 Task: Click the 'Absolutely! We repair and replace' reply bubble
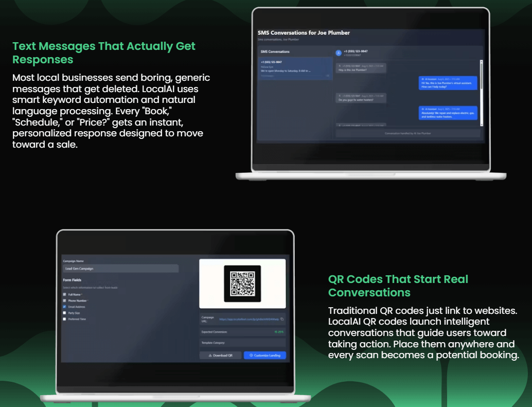448,113
